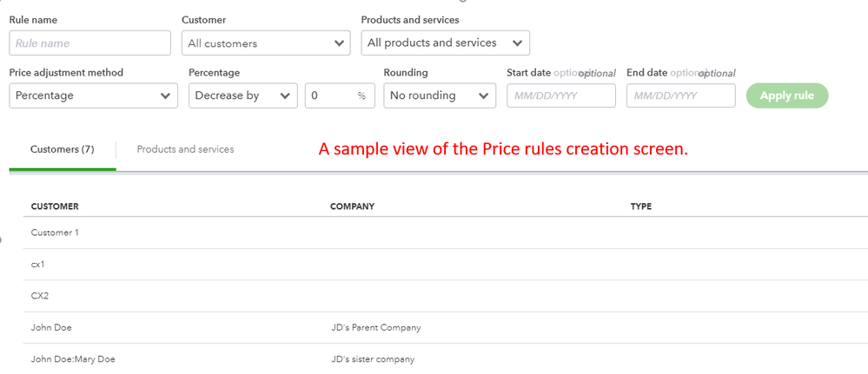This screenshot has height=374, width=868.
Task: Select the Customer 1 row
Action: click(x=55, y=233)
